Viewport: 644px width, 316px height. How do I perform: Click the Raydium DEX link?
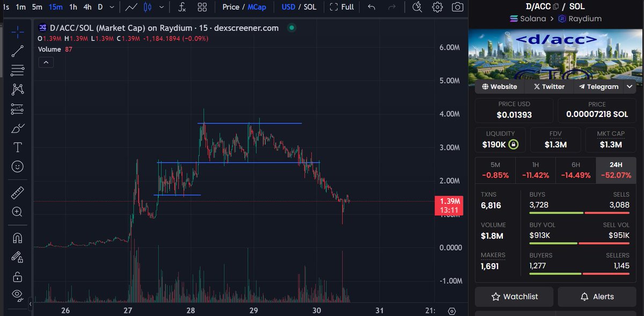pyautogui.click(x=580, y=18)
